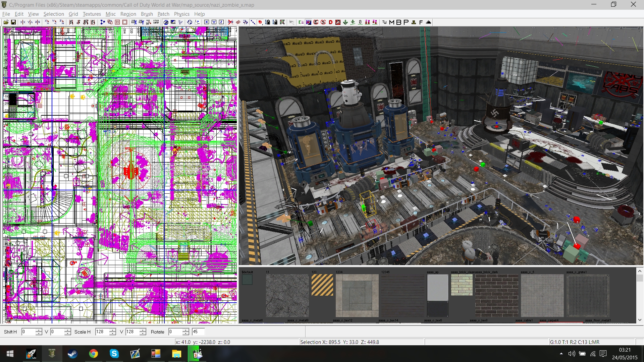The image size is (644, 362).
Task: Open the Region menu
Action: coord(128,14)
